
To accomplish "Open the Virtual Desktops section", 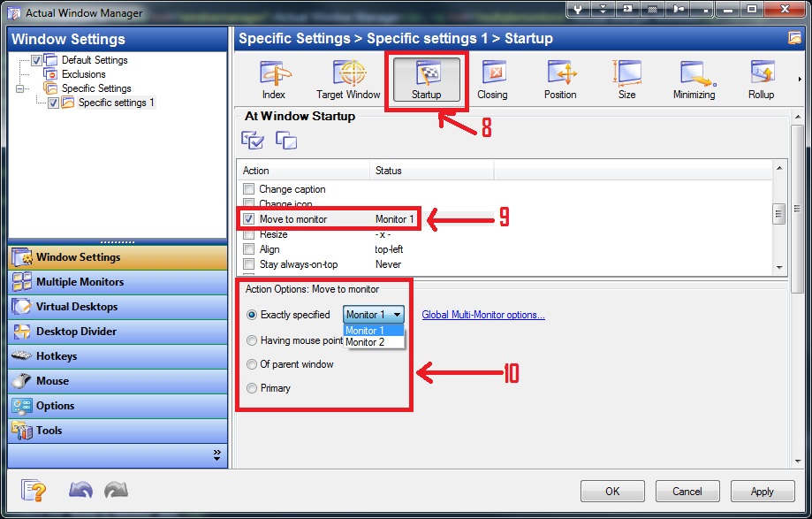I will (118, 307).
